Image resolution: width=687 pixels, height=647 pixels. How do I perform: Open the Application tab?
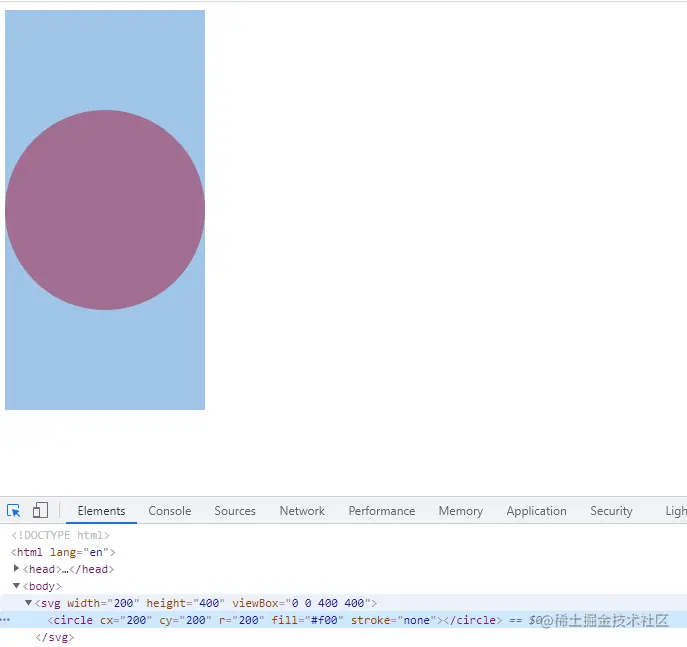tap(536, 511)
